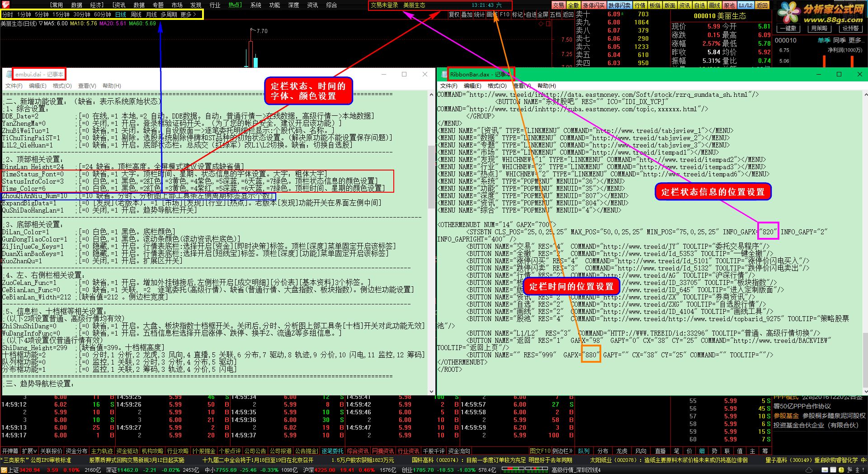Open F10 company info tool

coord(505,14)
